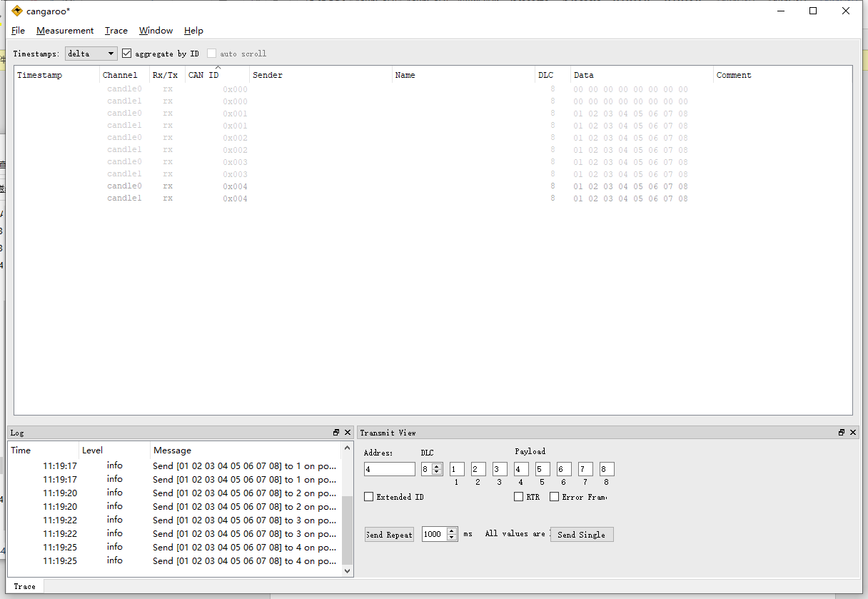Enable Error Frame checkbox
The image size is (868, 599).
[555, 497]
